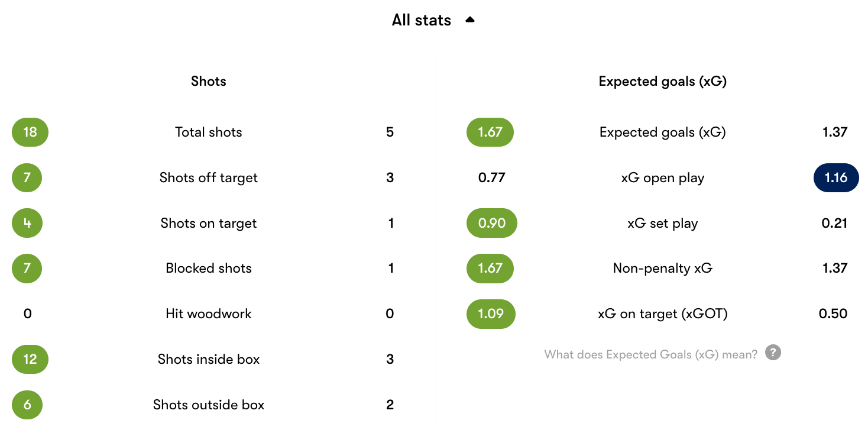Image resolution: width=868 pixels, height=446 pixels.
Task: Click the green 1.09 xGOT badge
Action: click(491, 314)
